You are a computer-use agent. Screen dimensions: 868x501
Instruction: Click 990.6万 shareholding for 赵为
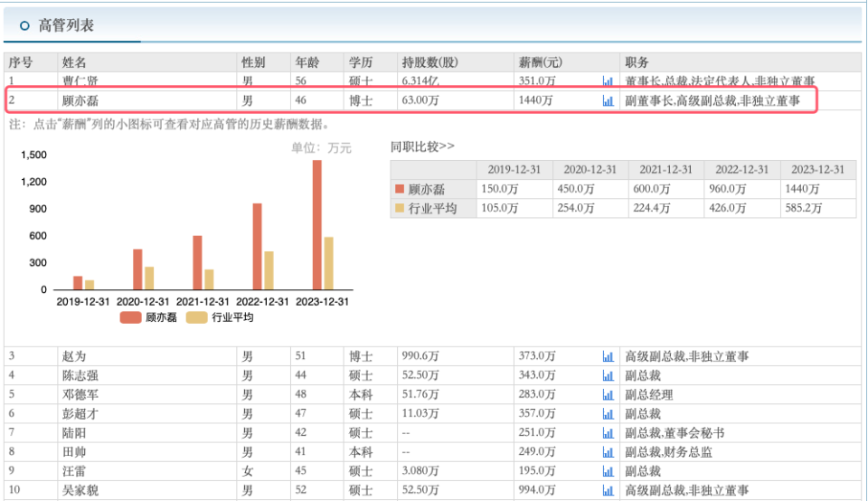[420, 356]
